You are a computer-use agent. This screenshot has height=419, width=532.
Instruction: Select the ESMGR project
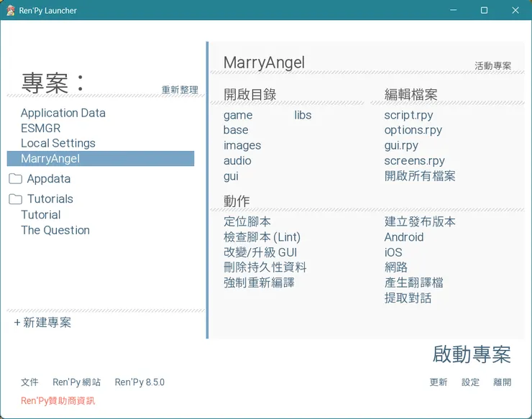[41, 128]
